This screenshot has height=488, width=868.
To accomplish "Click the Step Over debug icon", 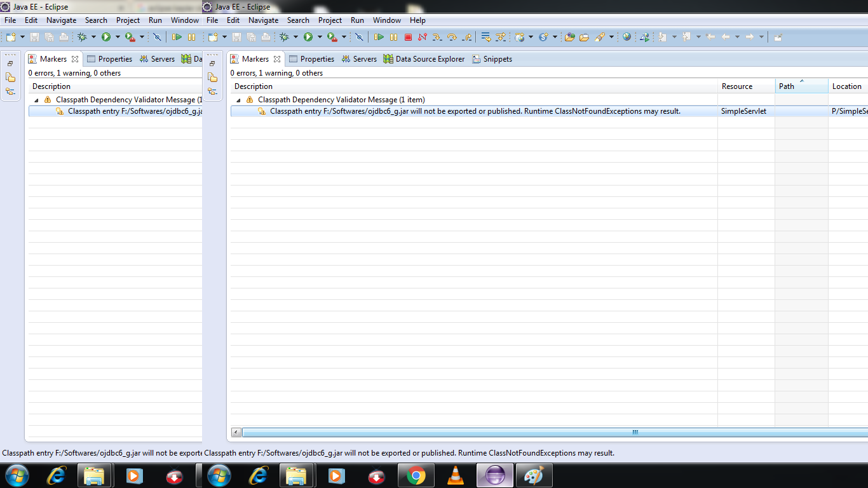I will [452, 37].
